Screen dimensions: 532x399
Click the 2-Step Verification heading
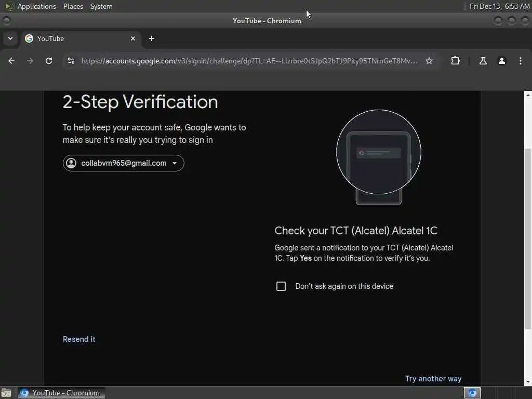pyautogui.click(x=140, y=102)
